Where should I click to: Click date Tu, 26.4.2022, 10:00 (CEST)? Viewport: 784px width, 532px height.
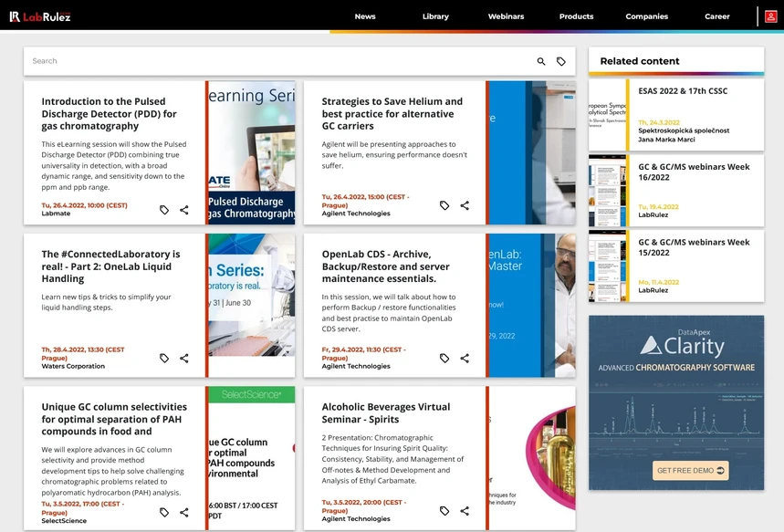pyautogui.click(x=85, y=205)
